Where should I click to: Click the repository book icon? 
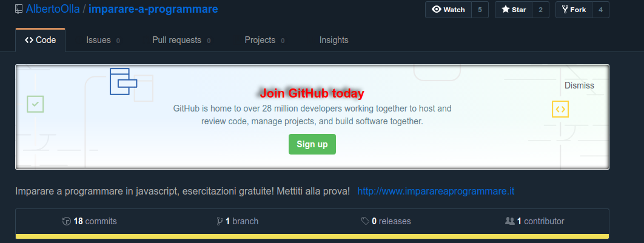click(19, 9)
